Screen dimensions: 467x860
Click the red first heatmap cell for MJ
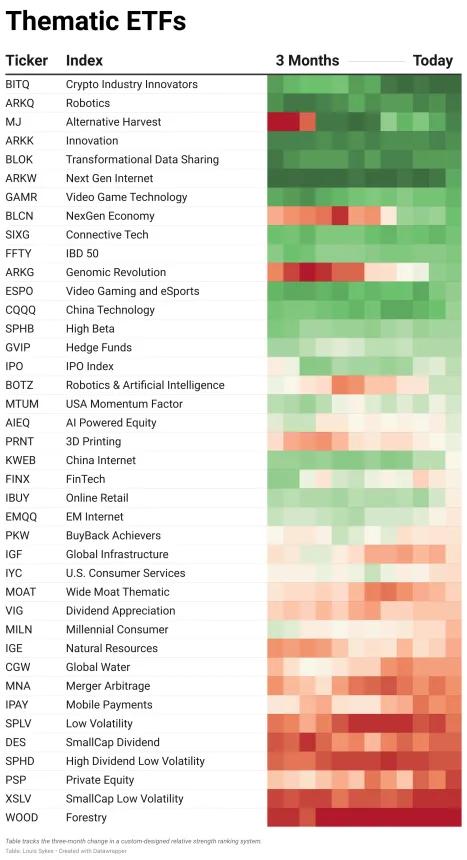click(x=275, y=122)
